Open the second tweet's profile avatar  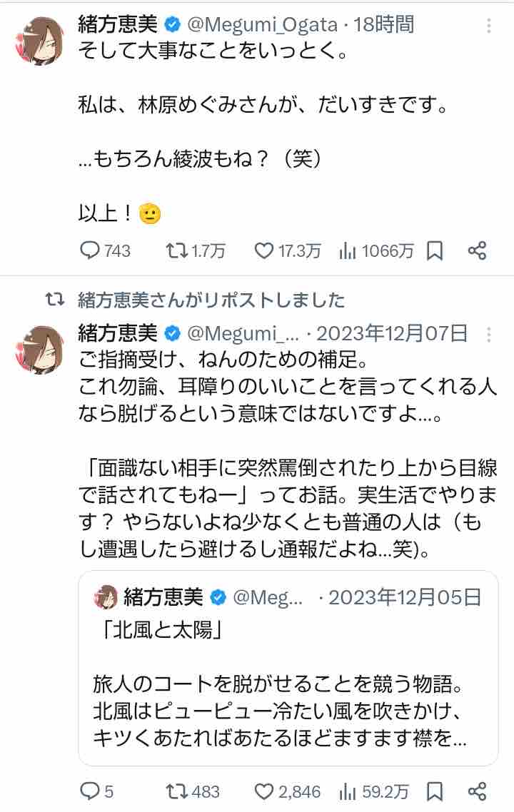pyautogui.click(x=39, y=351)
